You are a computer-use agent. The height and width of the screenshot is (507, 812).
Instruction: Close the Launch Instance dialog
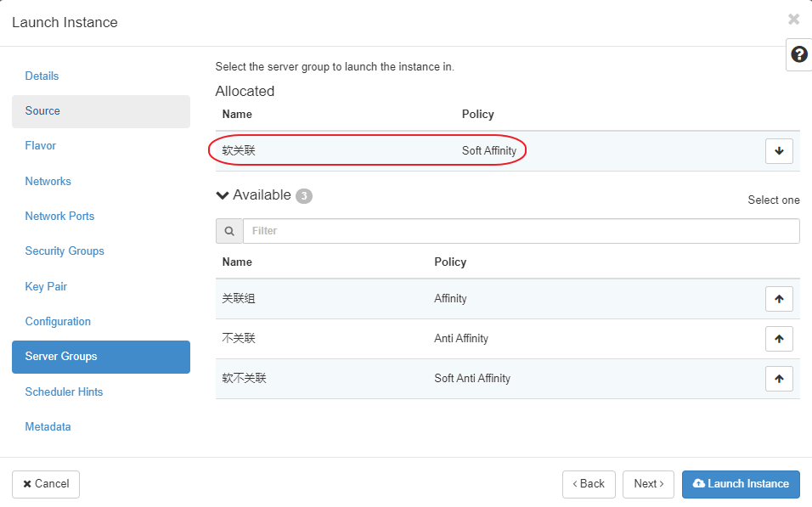793,19
